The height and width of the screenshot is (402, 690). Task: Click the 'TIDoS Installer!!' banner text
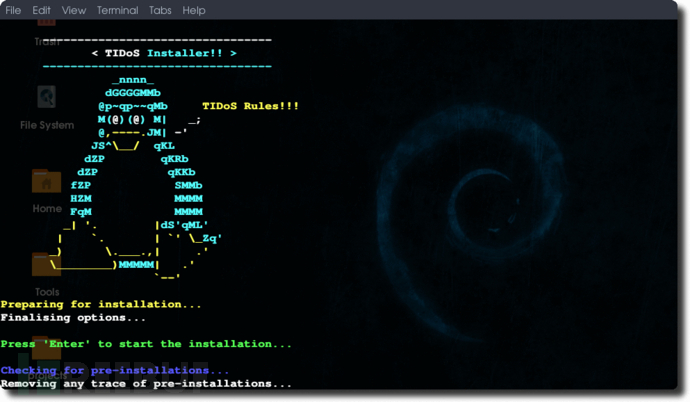pyautogui.click(x=164, y=53)
